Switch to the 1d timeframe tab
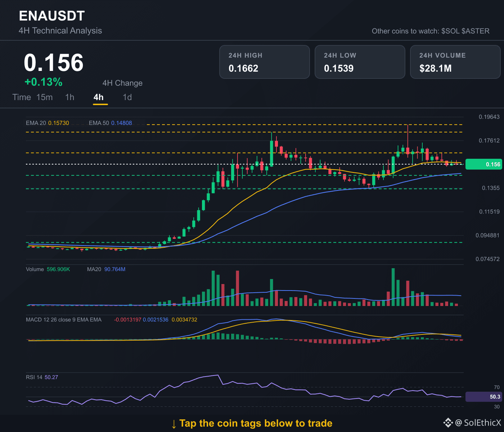504x432 pixels. 127,97
